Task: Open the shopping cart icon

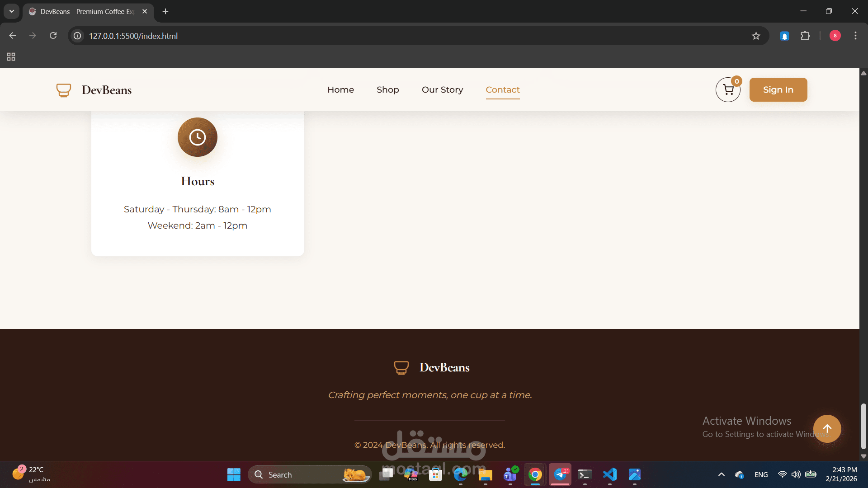Action: [x=728, y=90]
